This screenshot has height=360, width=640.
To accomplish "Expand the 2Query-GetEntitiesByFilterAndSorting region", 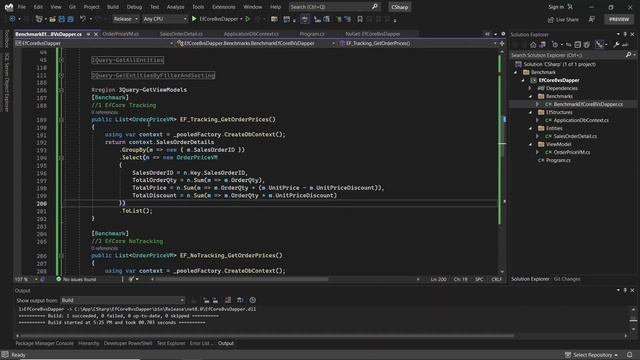I will 61,75.
